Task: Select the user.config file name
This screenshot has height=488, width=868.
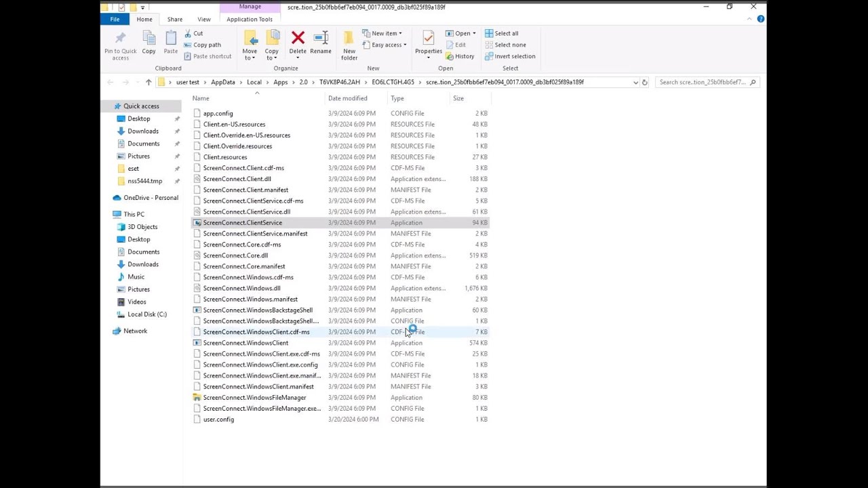Action: pyautogui.click(x=218, y=420)
